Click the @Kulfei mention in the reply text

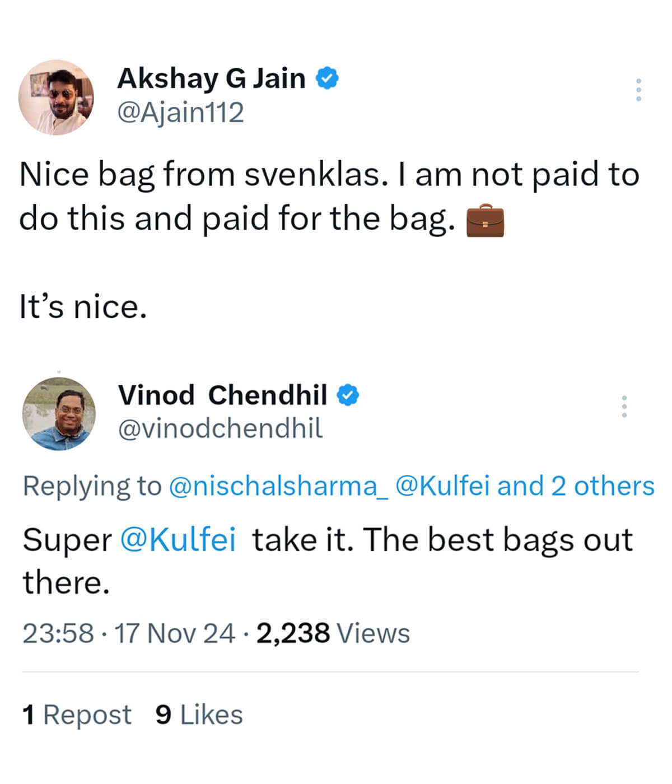pyautogui.click(x=178, y=540)
